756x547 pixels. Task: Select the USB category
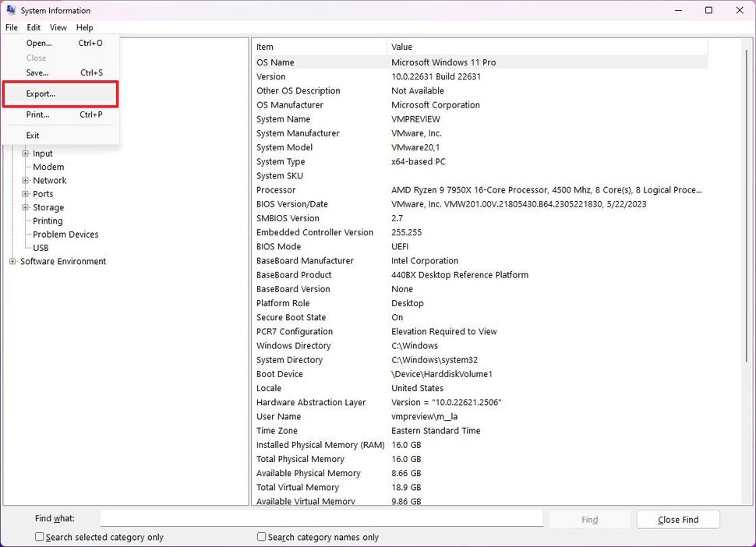41,248
